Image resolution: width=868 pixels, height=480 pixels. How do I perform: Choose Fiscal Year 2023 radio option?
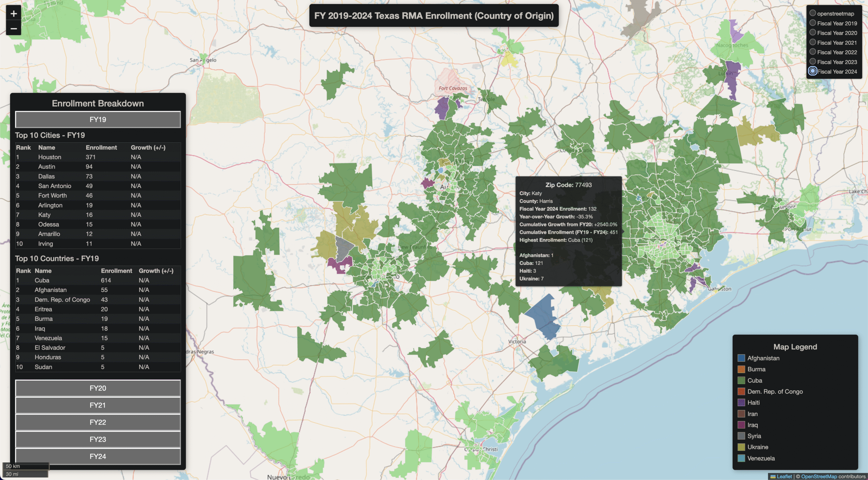click(813, 62)
